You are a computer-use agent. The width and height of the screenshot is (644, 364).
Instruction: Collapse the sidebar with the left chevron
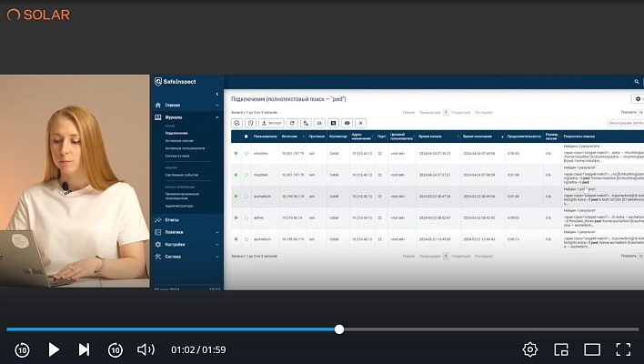(x=217, y=94)
